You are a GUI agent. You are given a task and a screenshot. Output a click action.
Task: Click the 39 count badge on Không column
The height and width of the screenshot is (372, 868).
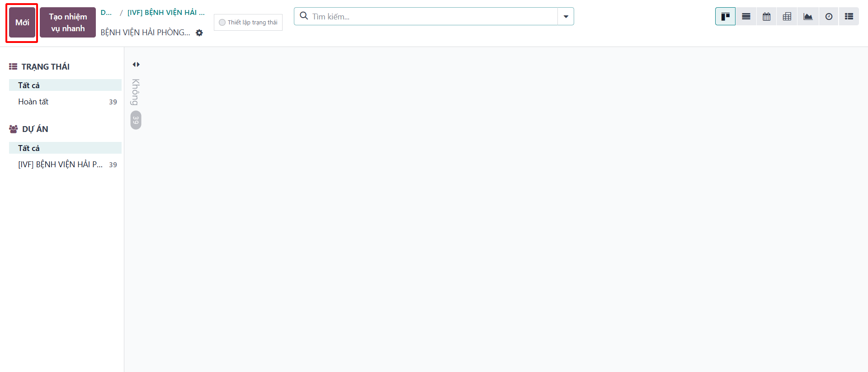click(136, 120)
